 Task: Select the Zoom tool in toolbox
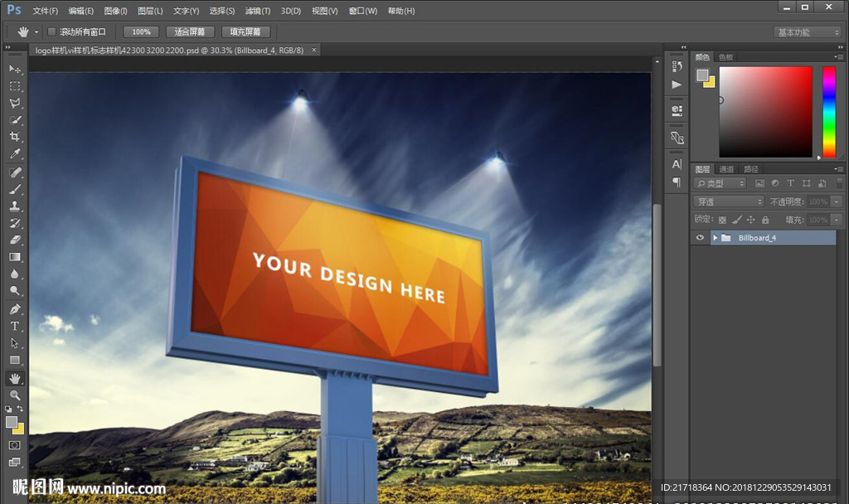click(15, 395)
